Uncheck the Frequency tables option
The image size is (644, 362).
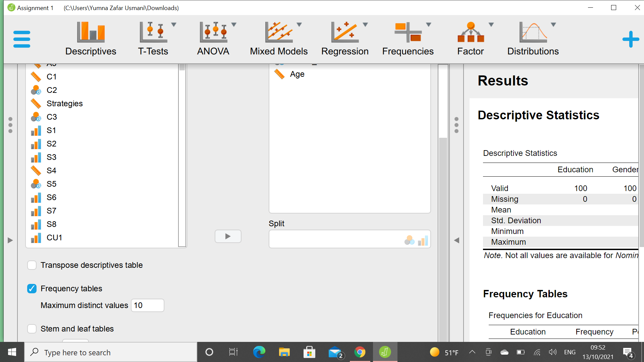32,288
